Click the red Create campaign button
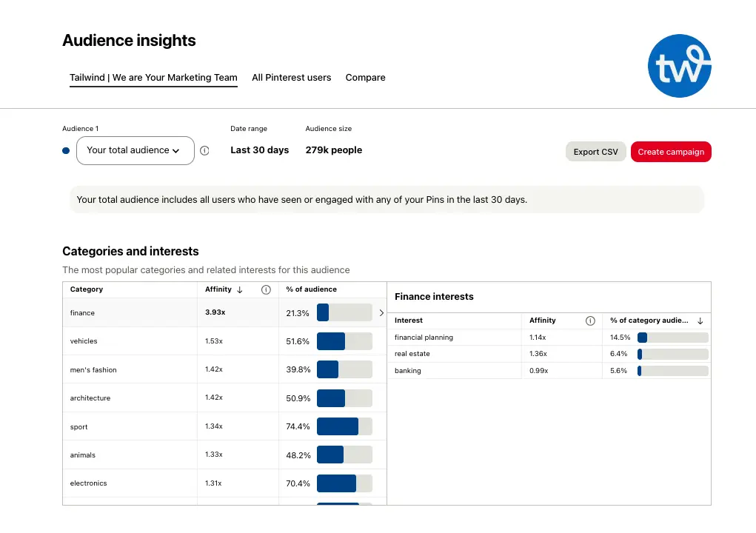Image resolution: width=756 pixels, height=533 pixels. click(670, 152)
